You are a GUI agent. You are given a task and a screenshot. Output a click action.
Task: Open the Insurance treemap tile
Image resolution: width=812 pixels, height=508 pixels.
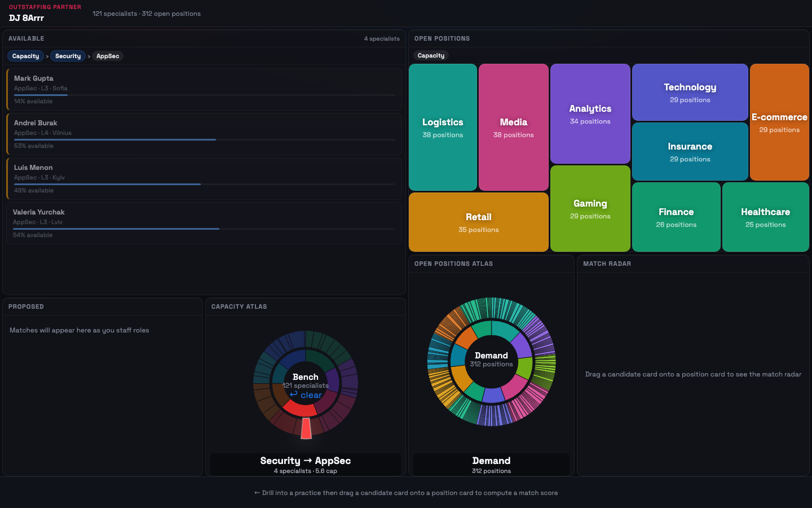click(690, 151)
